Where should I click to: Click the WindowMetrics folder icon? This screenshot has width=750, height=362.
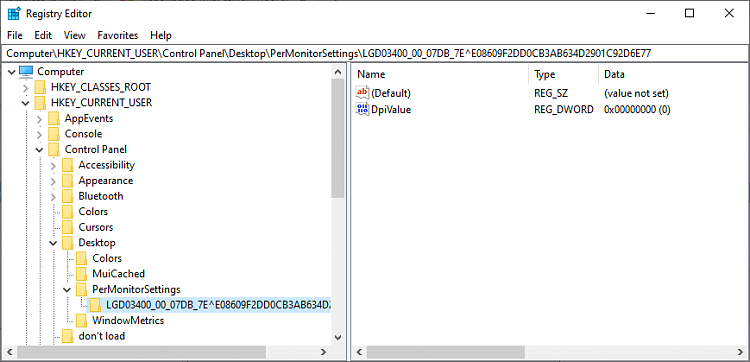click(x=81, y=320)
